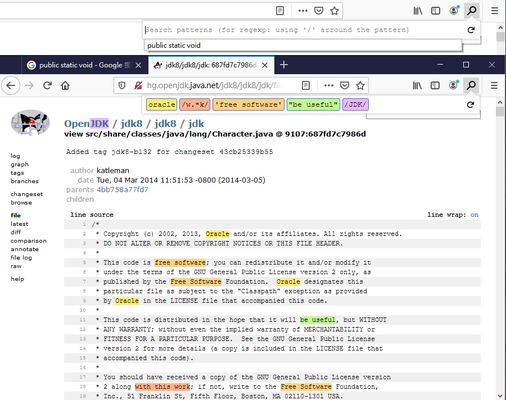506x400 pixels.
Task: Click the '/w.*k/' orange pattern tag
Action: [195, 105]
